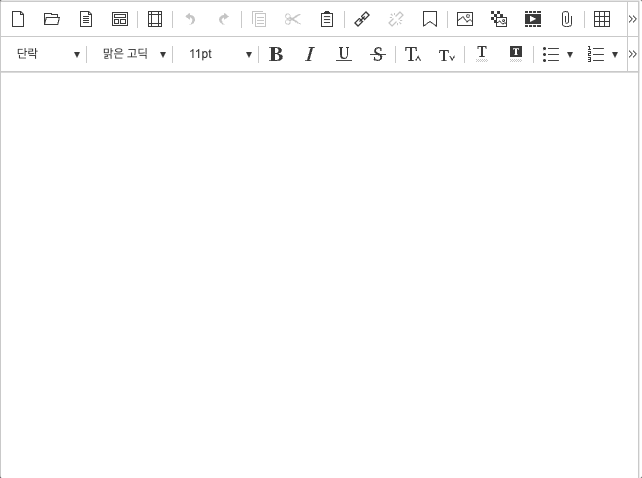Open a file with the folder icon
The width and height of the screenshot is (642, 478).
tap(52, 19)
